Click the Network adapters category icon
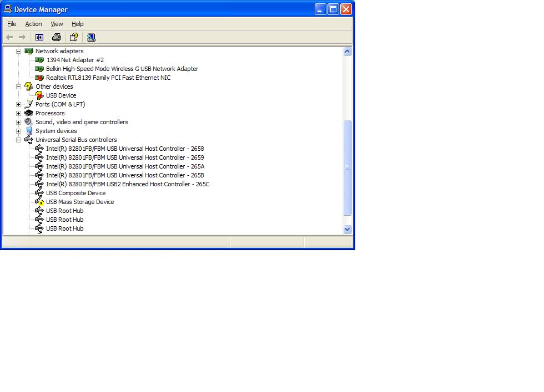Viewport: 544px width, 392px height. tap(29, 51)
